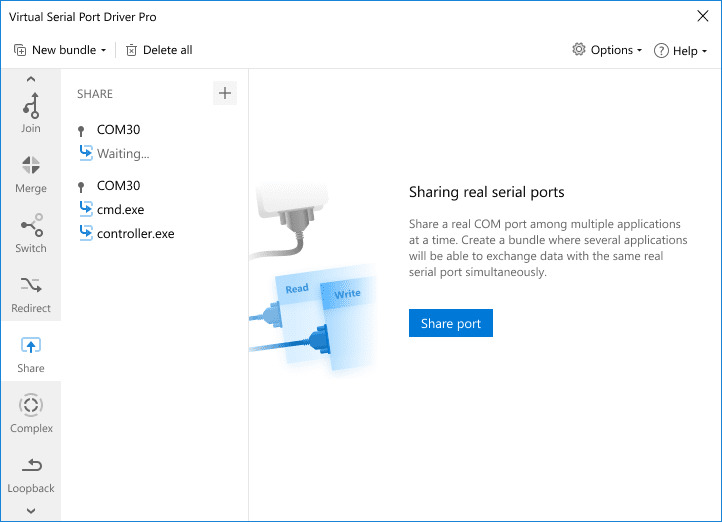722x522 pixels.
Task: Open the Help menu
Action: point(681,51)
